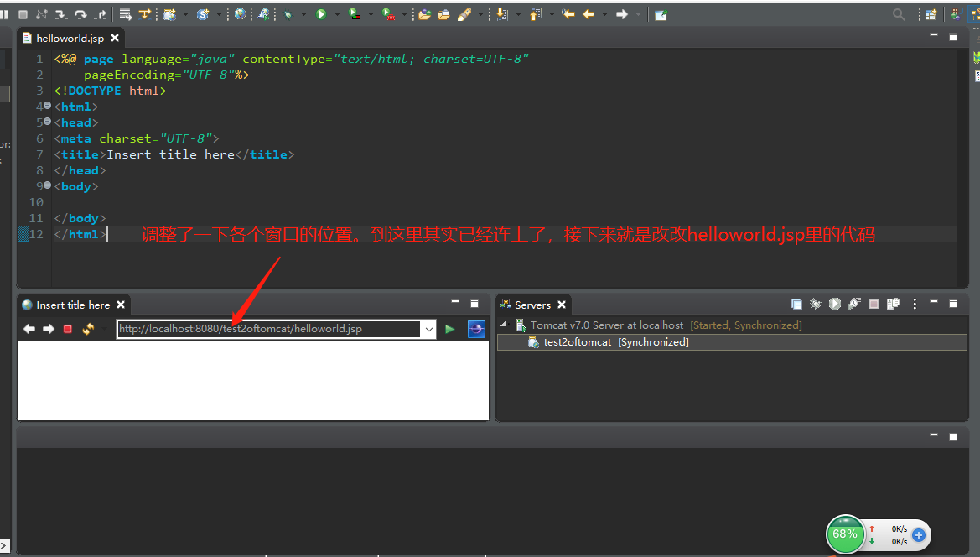Open the page in an external browser
Image resolution: width=980 pixels, height=557 pixels.
[x=476, y=329]
